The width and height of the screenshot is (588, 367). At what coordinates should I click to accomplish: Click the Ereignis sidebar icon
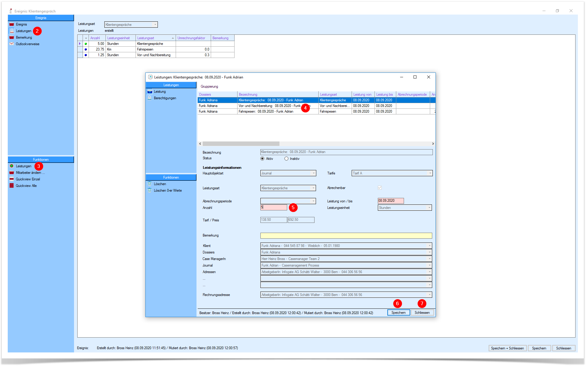[12, 24]
